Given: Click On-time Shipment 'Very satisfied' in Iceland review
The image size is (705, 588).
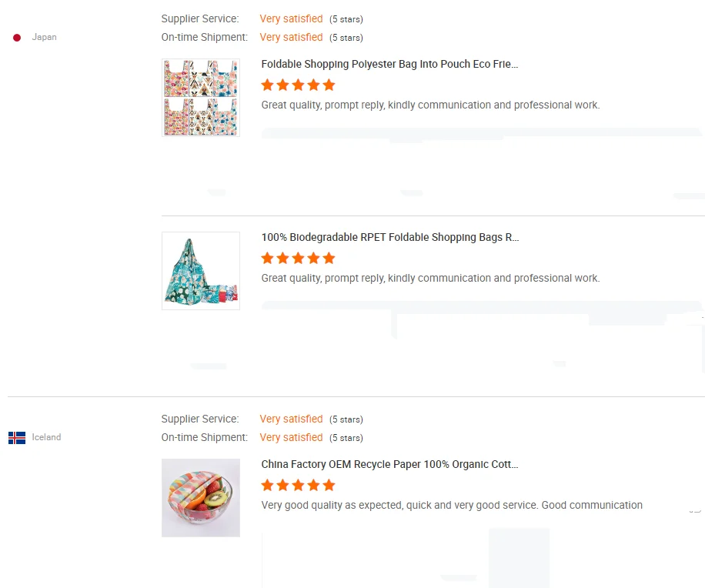Looking at the screenshot, I should point(291,437).
